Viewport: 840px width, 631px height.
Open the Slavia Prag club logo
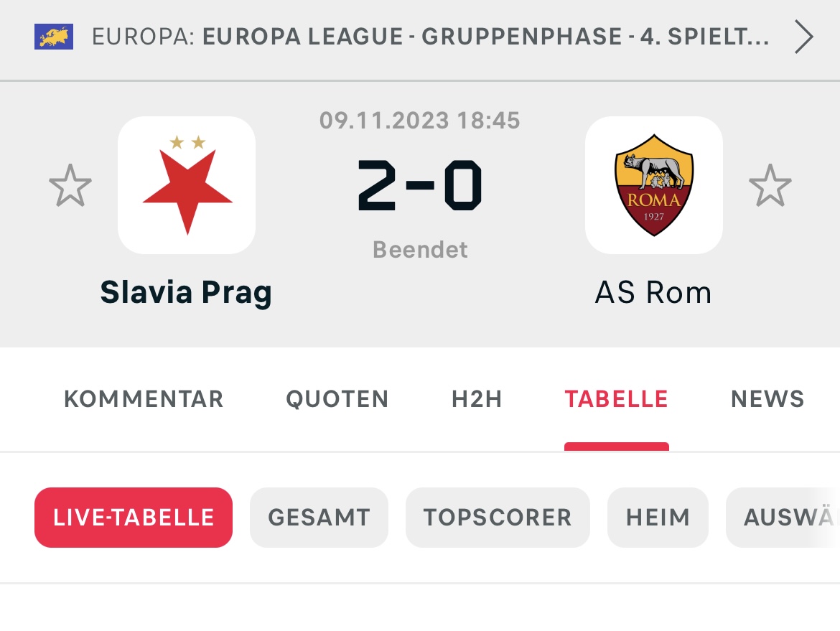(x=187, y=184)
